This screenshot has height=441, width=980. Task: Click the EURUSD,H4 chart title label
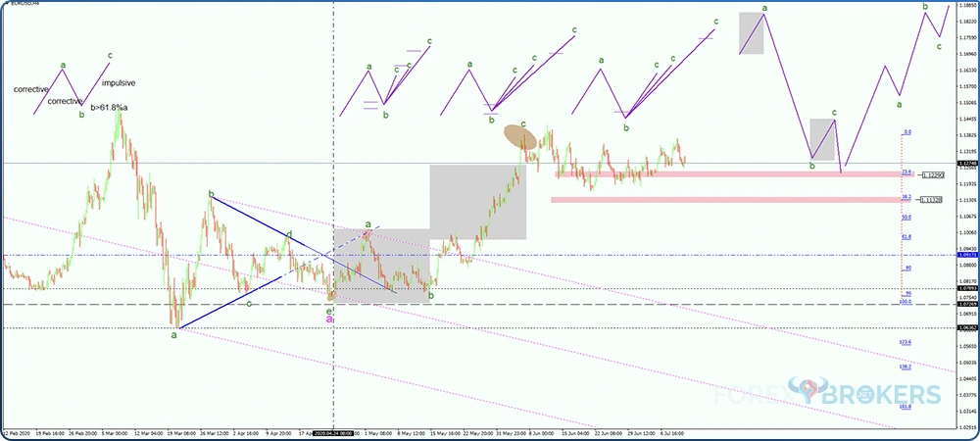(x=24, y=6)
